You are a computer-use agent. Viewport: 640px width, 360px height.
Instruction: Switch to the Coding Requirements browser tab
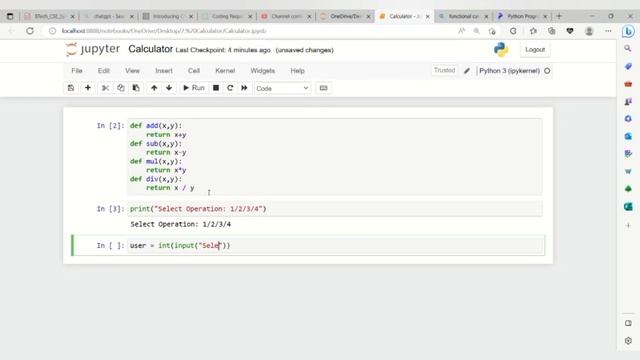[x=227, y=16]
